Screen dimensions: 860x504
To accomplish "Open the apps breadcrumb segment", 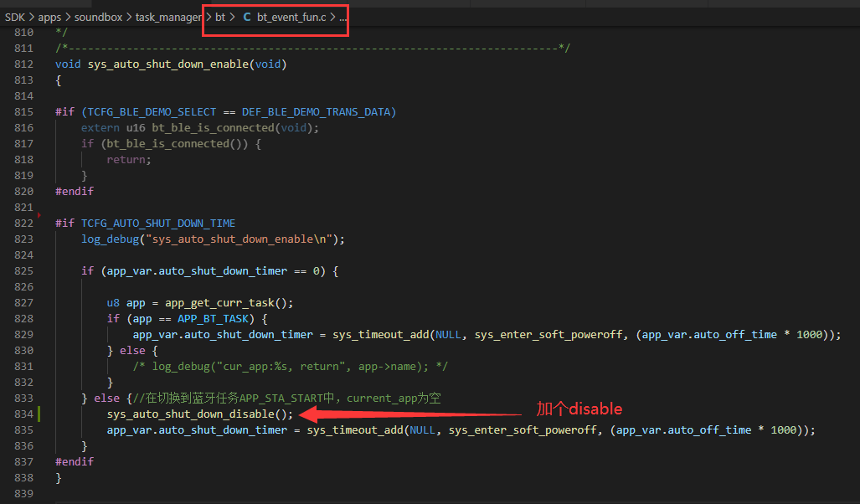I will 49,17.
